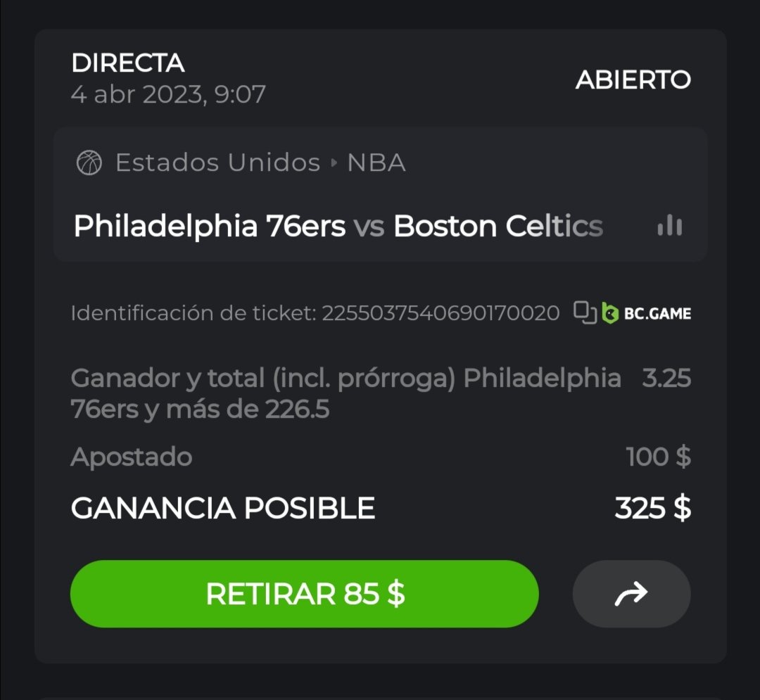760x700 pixels.
Task: Copy the ticket ID with copy icon
Action: pyautogui.click(x=585, y=313)
